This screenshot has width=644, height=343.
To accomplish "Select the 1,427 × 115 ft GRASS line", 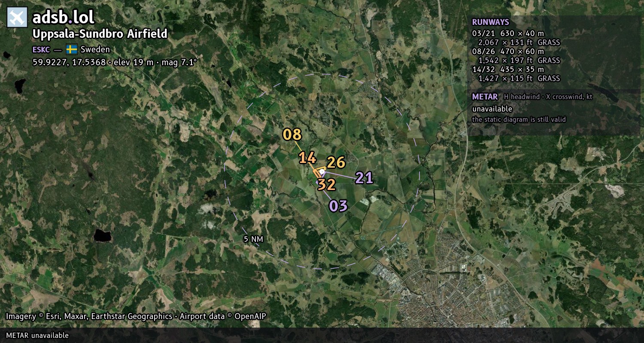I will pos(519,78).
